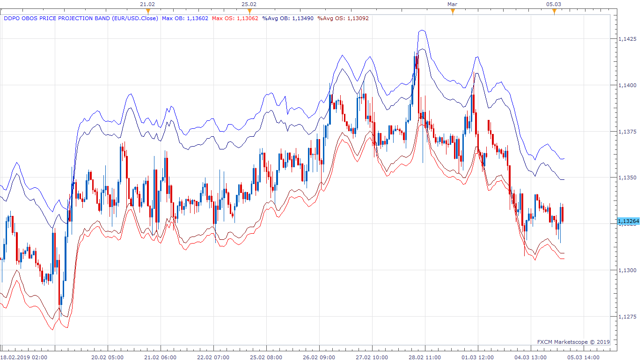Click the 21.02 06:00 time label
Image resolution: width=644 pixels, height=363 pixels.
point(160,357)
